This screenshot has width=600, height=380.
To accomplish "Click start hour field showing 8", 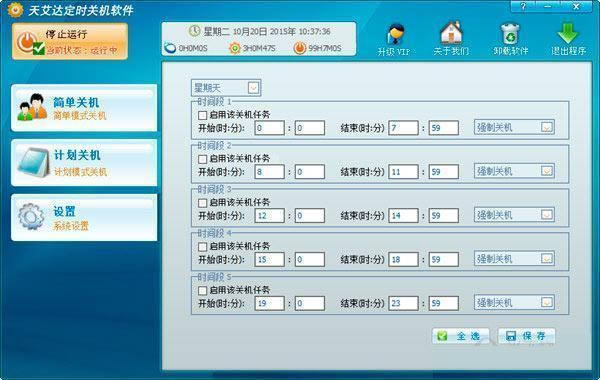I will (269, 172).
